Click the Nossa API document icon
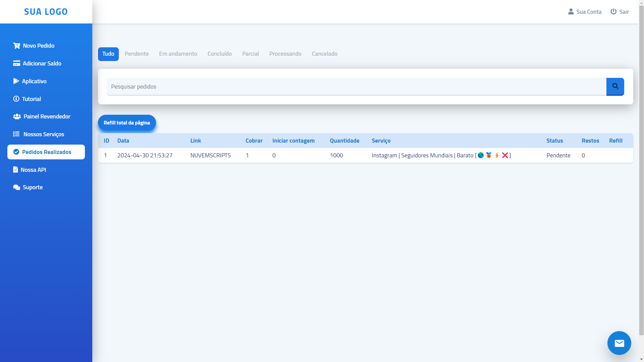 (x=15, y=169)
